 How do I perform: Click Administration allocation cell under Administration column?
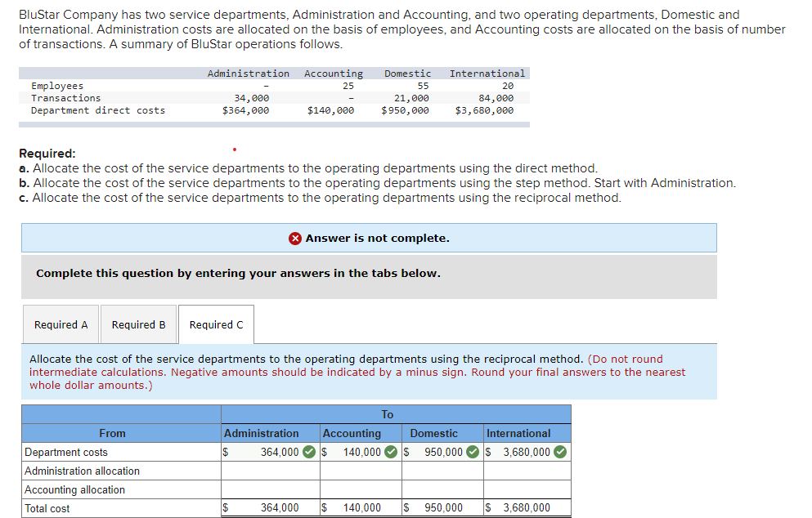pyautogui.click(x=271, y=471)
